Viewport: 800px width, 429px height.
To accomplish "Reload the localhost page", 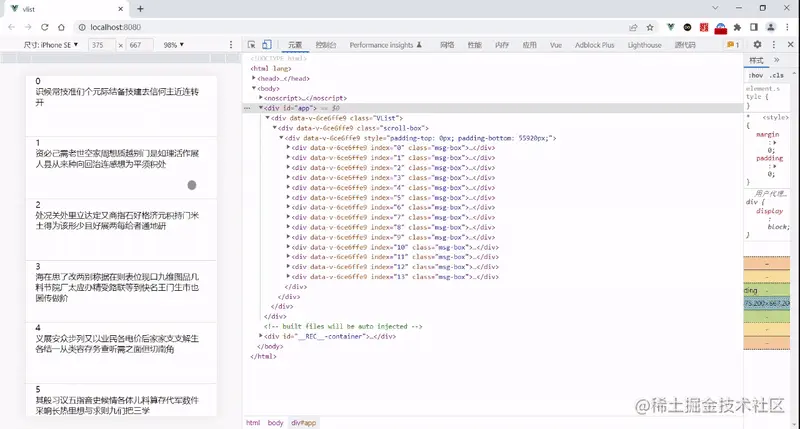I will 45,27.
